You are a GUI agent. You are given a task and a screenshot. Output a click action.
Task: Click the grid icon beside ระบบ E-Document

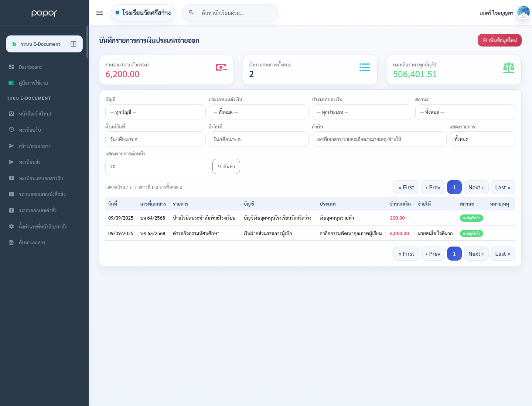pyautogui.click(x=74, y=44)
